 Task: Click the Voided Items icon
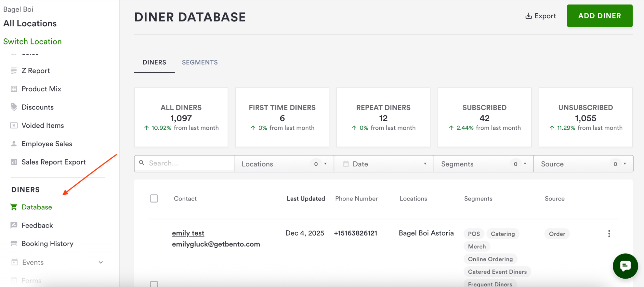click(14, 125)
